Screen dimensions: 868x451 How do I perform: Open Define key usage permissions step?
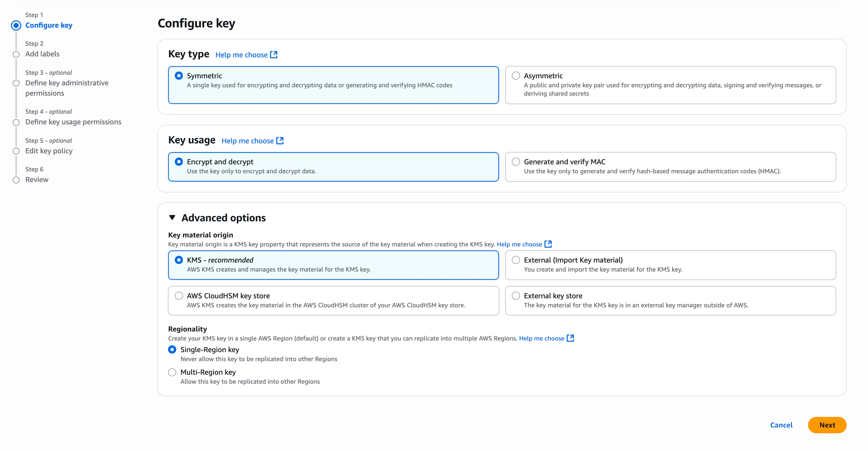(x=74, y=122)
